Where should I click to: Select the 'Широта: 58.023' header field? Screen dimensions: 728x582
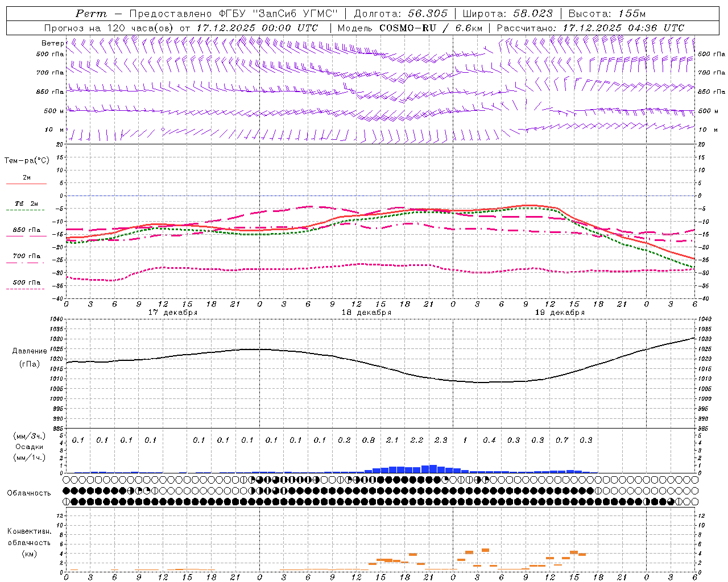[x=507, y=14]
